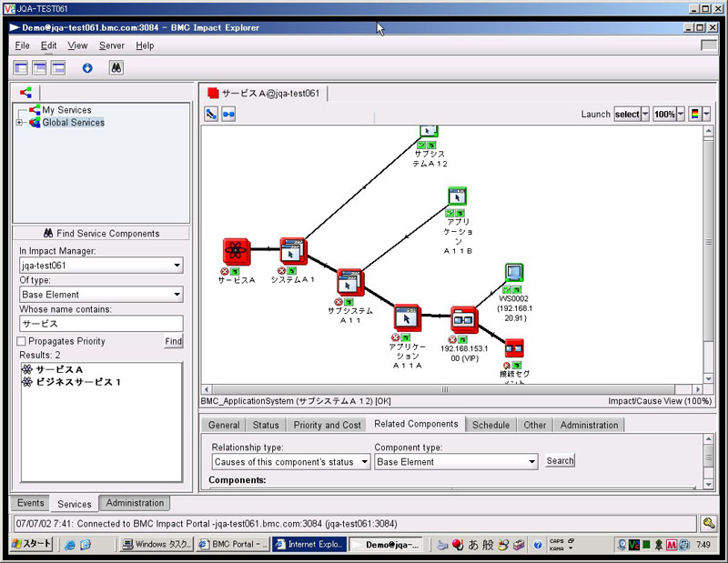
Task: Click the service tree icon above navigation pane
Action: pos(26,93)
